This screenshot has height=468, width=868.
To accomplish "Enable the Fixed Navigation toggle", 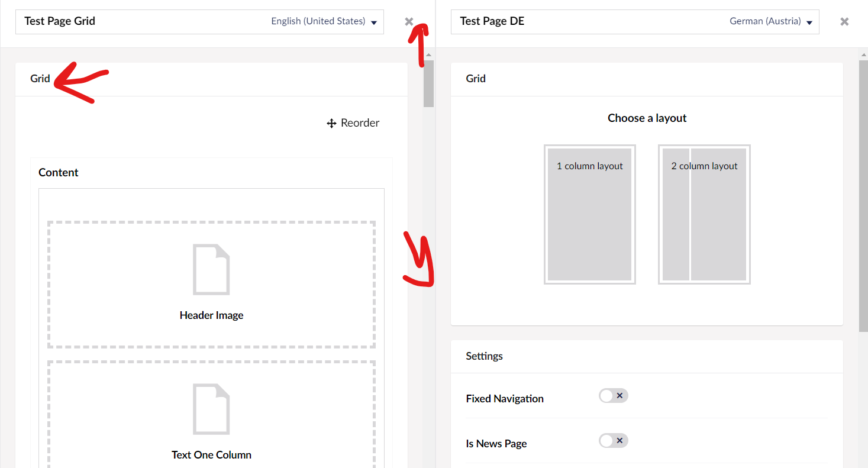I will click(x=613, y=396).
